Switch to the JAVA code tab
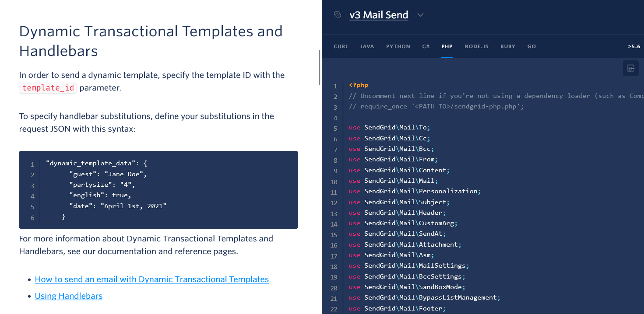The width and height of the screenshot is (644, 314). (367, 46)
